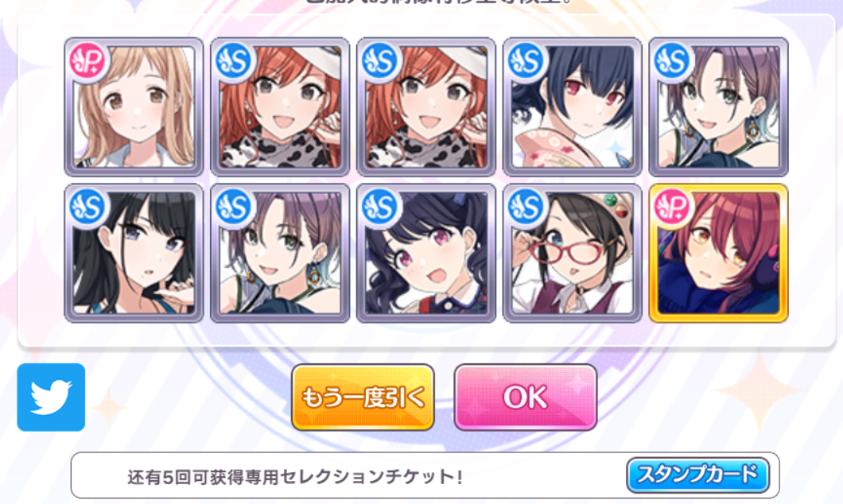The height and width of the screenshot is (504, 843).
Task: Confirm with the pink OK button
Action: 525,397
